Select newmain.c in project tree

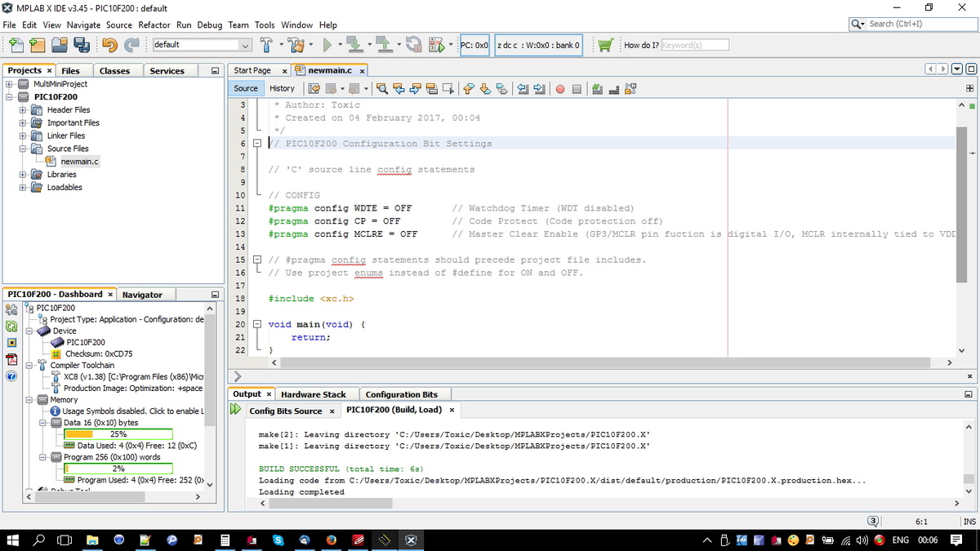tap(79, 162)
